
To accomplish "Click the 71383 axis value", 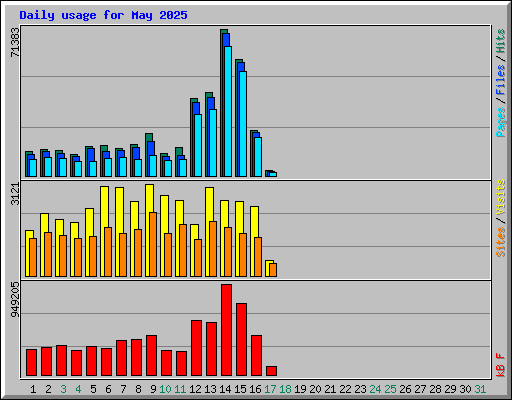I will 15,42.
